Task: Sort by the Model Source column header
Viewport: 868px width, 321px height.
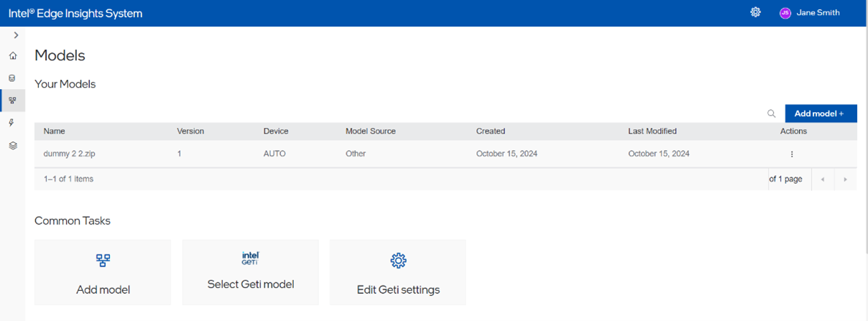Action: [x=371, y=131]
